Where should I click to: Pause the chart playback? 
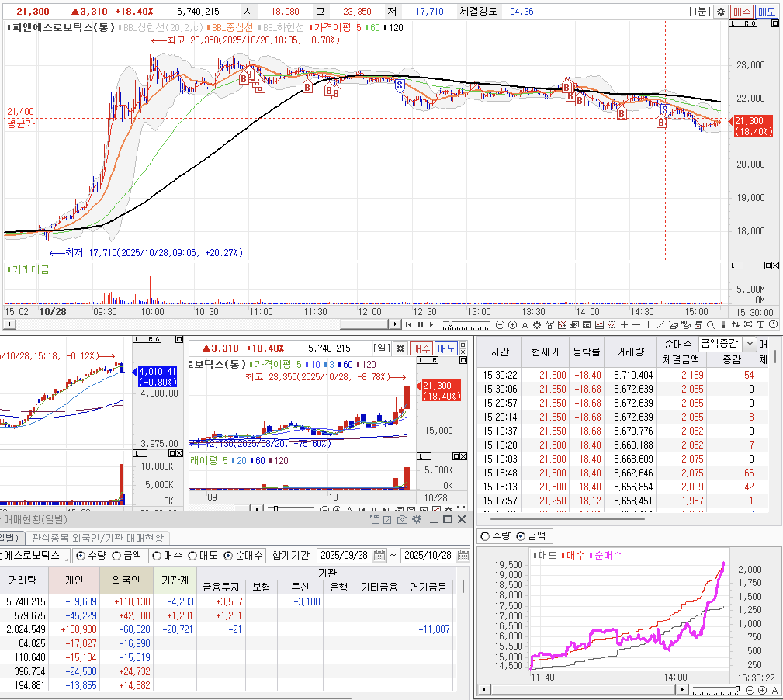pos(421,325)
